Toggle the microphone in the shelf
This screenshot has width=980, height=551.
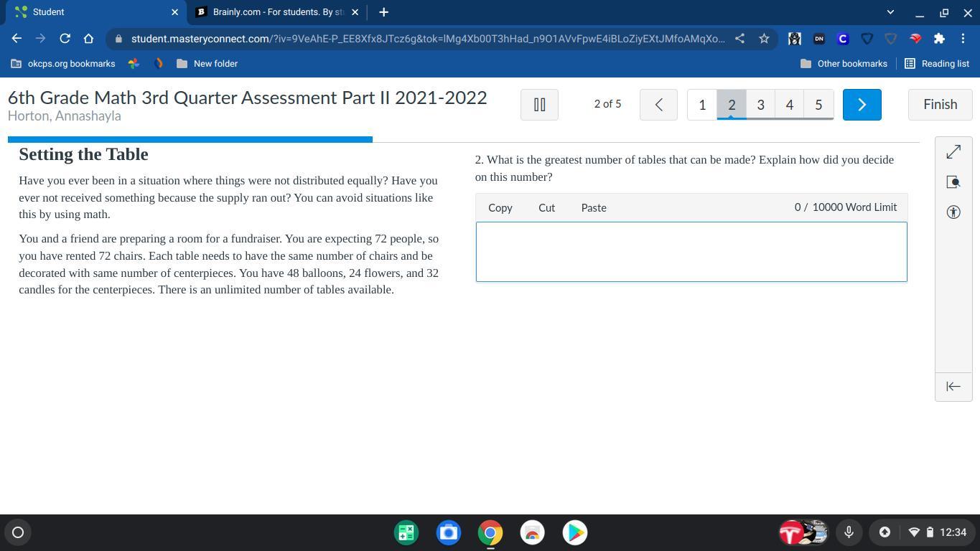[849, 532]
